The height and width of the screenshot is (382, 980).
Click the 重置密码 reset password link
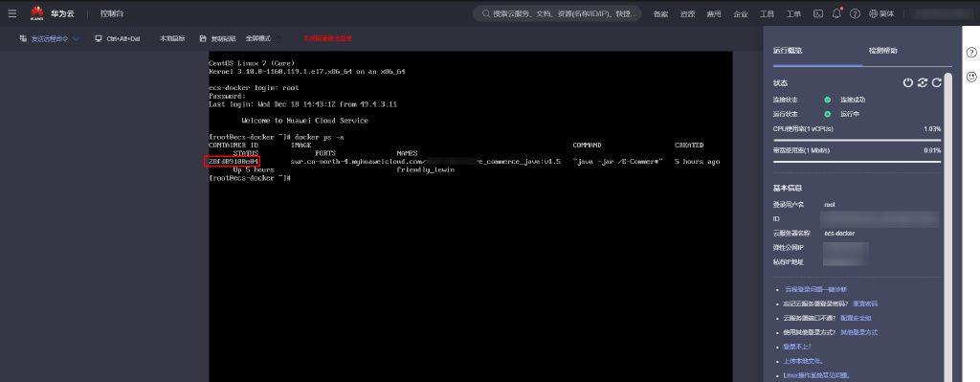click(x=865, y=303)
